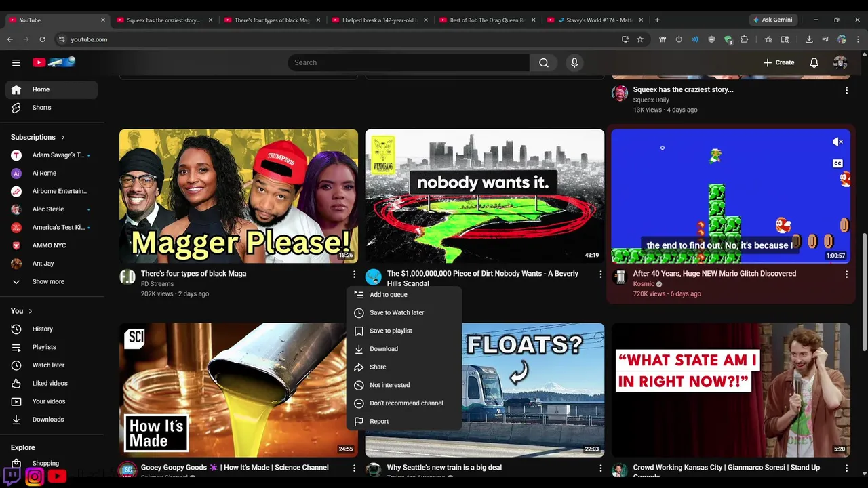
Task: Open the YouTube hamburger guide menu
Action: click(16, 62)
